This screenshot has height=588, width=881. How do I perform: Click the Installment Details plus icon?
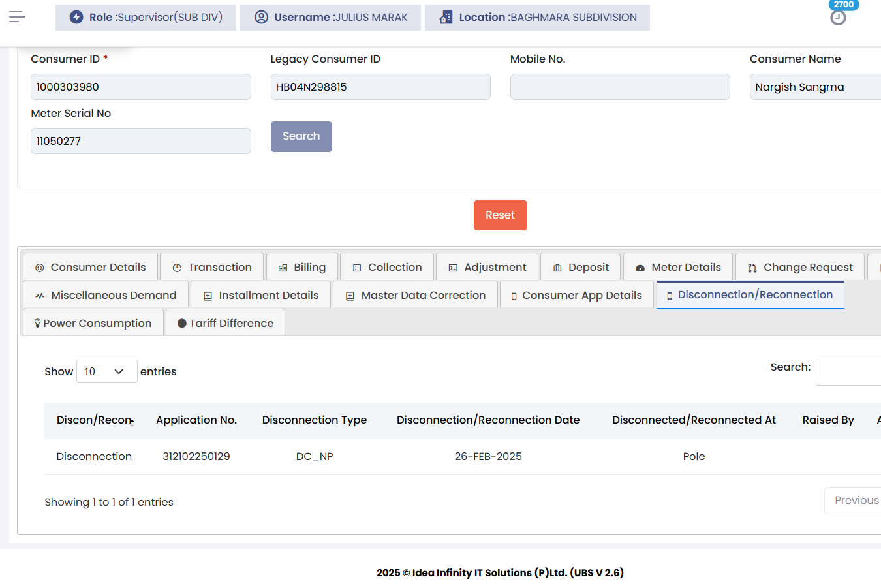pyautogui.click(x=208, y=296)
